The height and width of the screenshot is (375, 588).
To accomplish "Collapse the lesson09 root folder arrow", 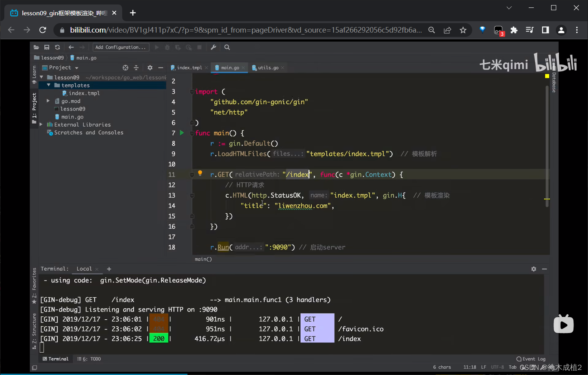I will (41, 77).
